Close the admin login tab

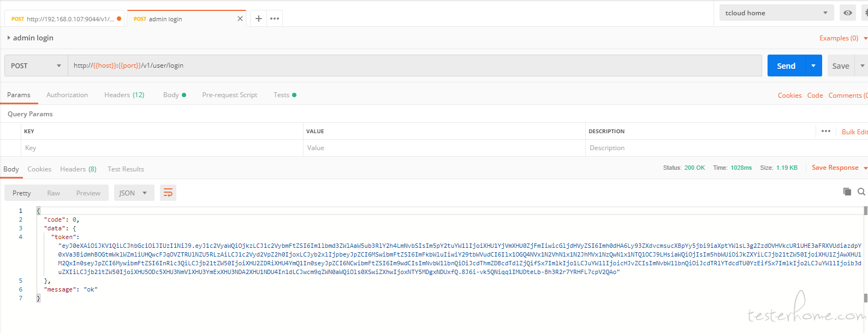point(240,19)
